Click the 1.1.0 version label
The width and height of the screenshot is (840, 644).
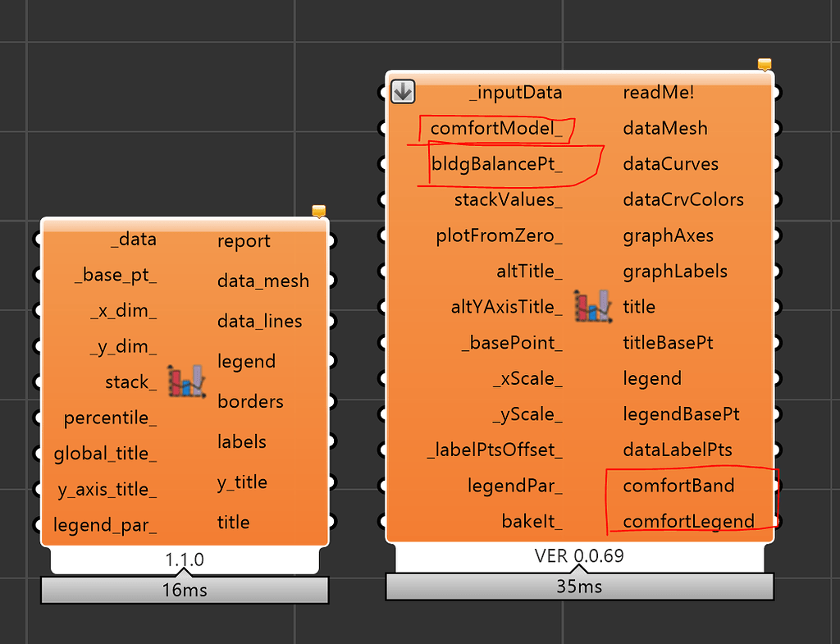tap(185, 559)
